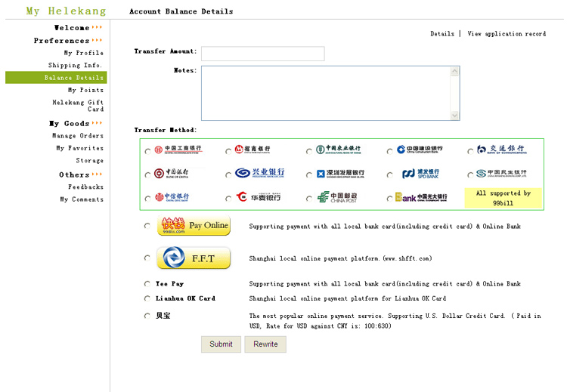Click the Details link at top right
The image size is (567, 392).
coord(442,33)
